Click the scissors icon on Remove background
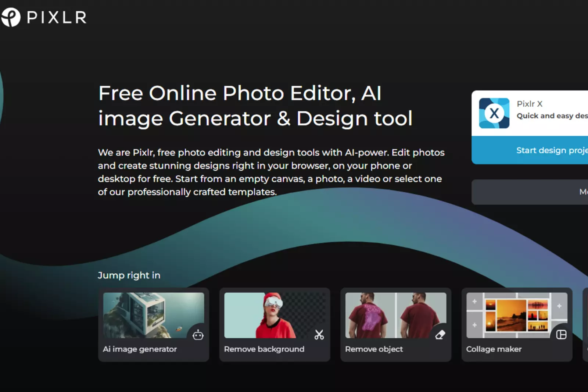588x392 pixels. [319, 335]
